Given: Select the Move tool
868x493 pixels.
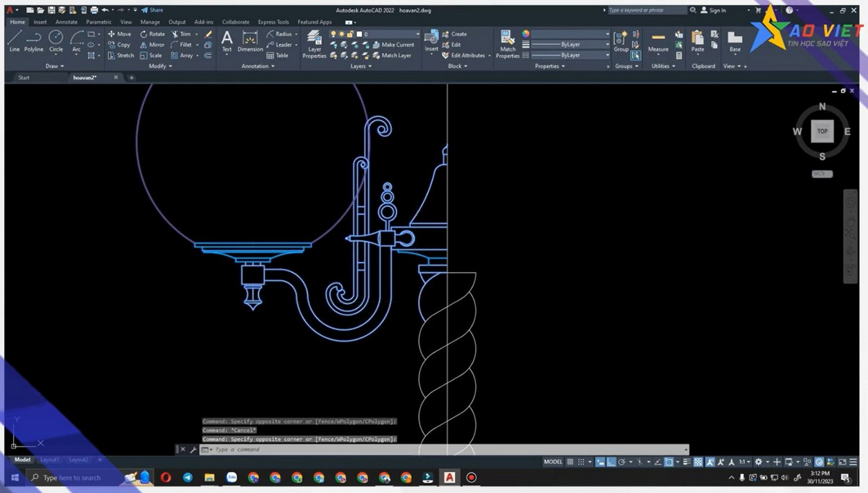Looking at the screenshot, I should click(x=119, y=33).
